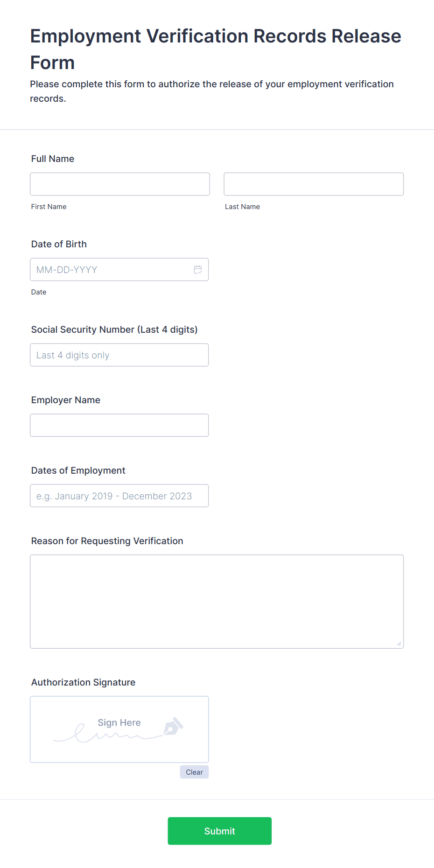Click the Reason for Requesting Verification textarea
This screenshot has height=868, width=434.
tap(217, 602)
